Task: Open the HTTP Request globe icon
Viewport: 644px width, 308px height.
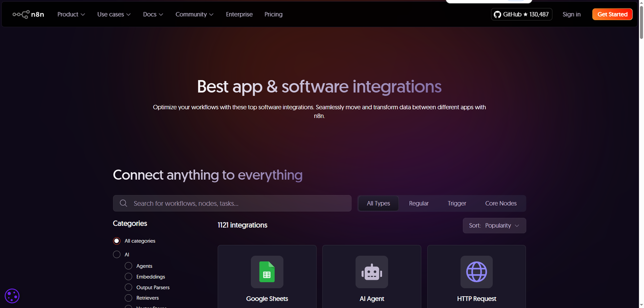Action: click(476, 272)
